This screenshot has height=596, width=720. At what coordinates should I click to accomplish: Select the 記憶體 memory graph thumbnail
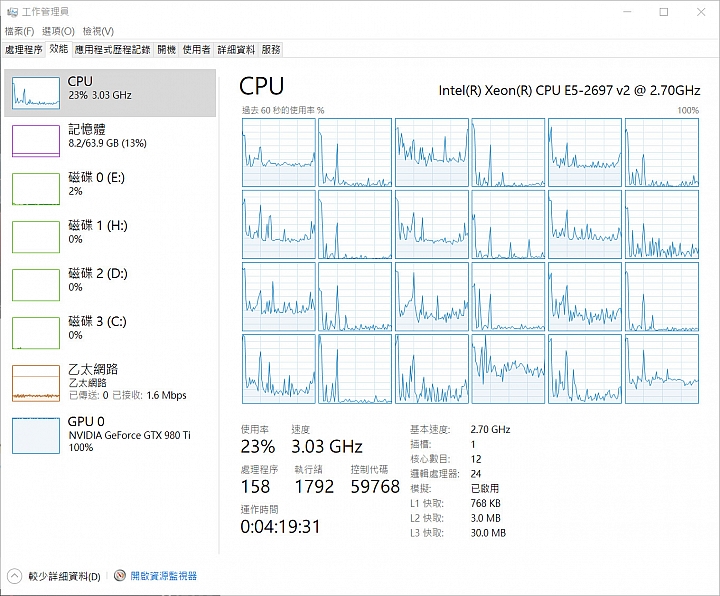(x=36, y=140)
